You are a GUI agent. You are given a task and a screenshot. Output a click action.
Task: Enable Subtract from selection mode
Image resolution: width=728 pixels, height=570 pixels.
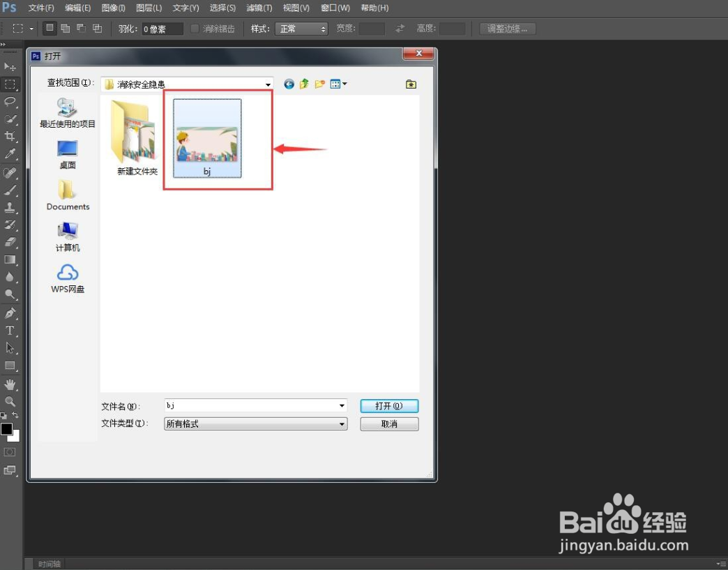82,29
